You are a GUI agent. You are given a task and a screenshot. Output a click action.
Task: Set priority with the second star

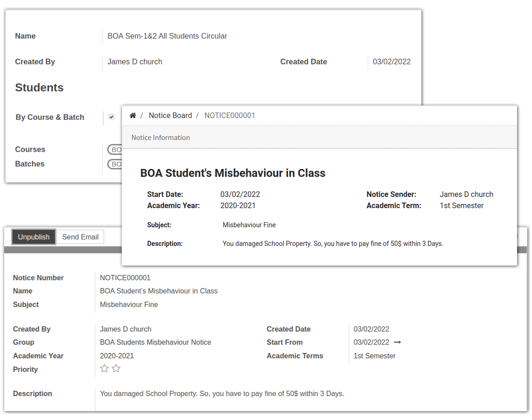(x=116, y=369)
